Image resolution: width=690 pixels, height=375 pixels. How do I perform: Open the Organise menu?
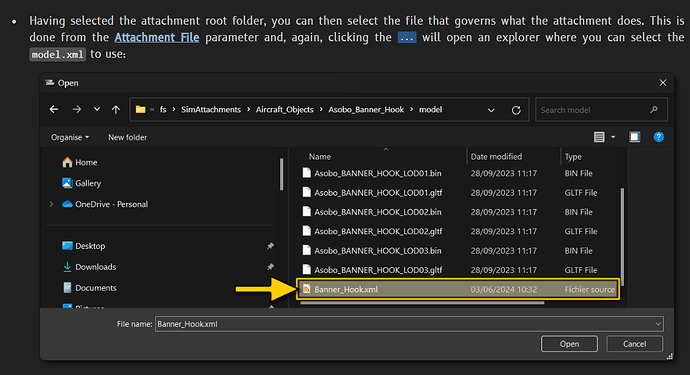(x=70, y=137)
